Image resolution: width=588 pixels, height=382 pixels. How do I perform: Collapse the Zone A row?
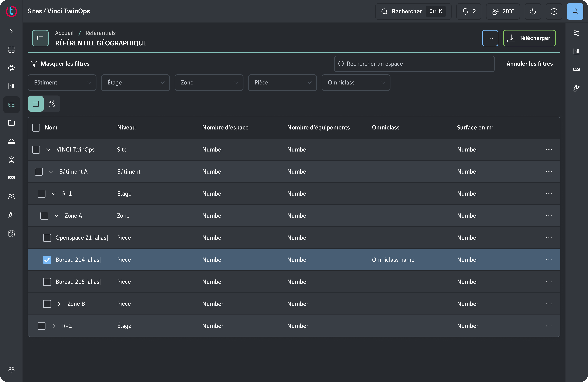tap(56, 216)
